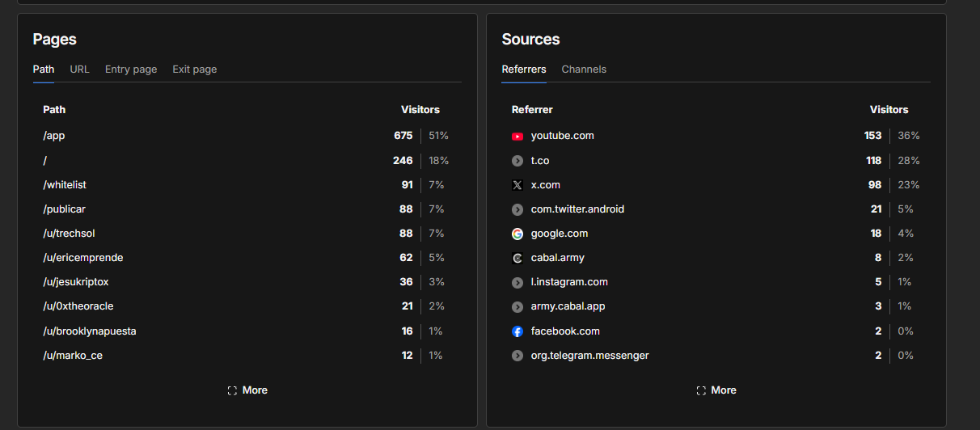Click the l.instagram.com referrer name
This screenshot has width=980, height=430.
[569, 282]
